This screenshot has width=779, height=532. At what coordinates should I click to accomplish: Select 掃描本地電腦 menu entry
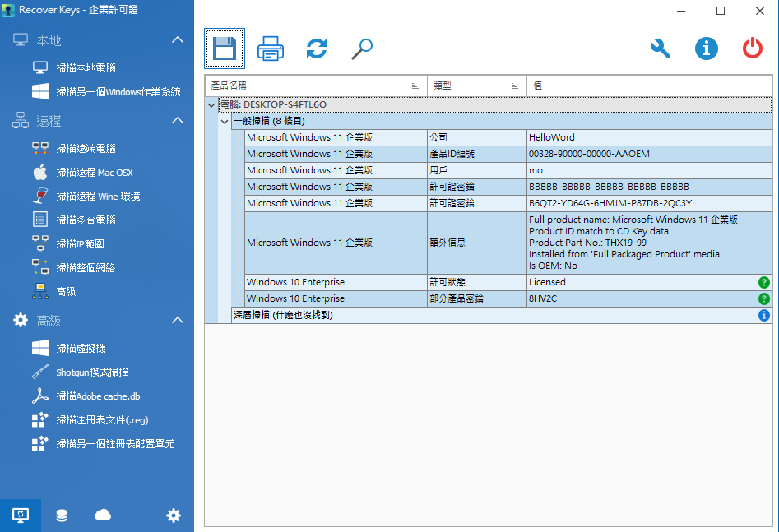[86, 67]
